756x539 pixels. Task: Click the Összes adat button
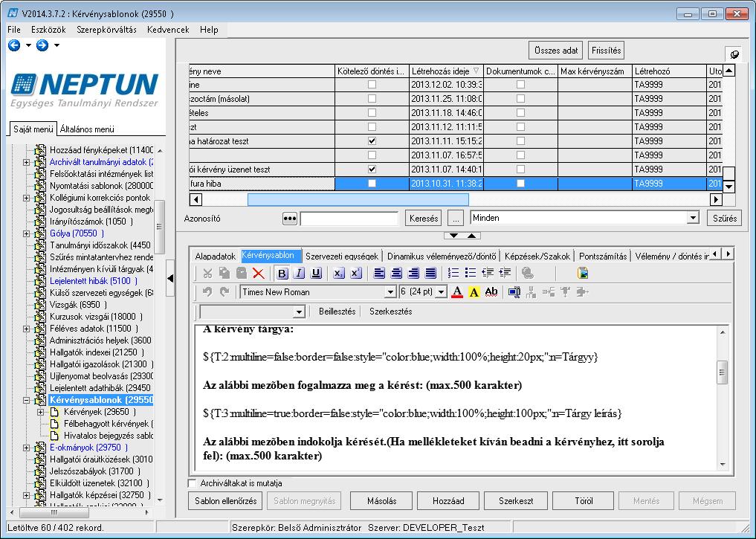click(x=556, y=50)
